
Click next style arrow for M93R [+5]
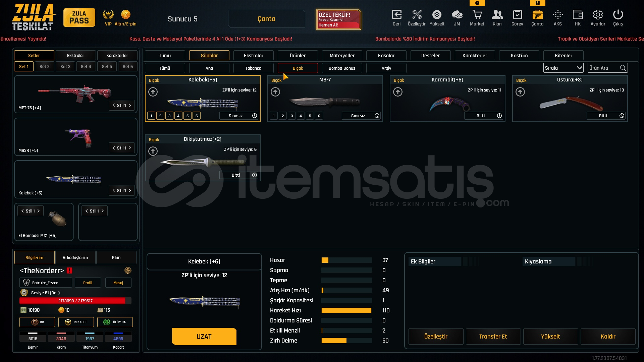130,148
